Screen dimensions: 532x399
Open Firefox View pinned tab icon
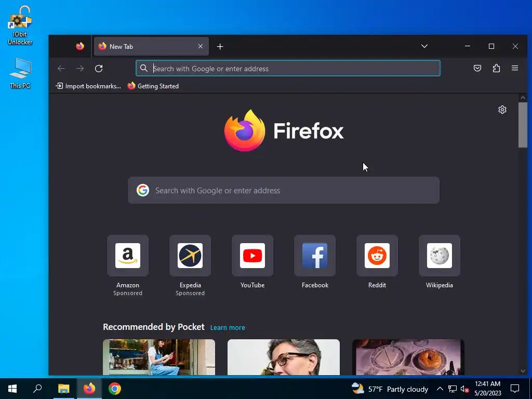tap(79, 46)
